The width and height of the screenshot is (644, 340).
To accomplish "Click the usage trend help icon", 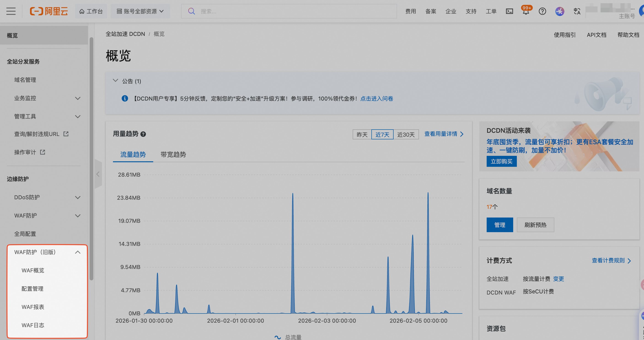I will (x=143, y=134).
